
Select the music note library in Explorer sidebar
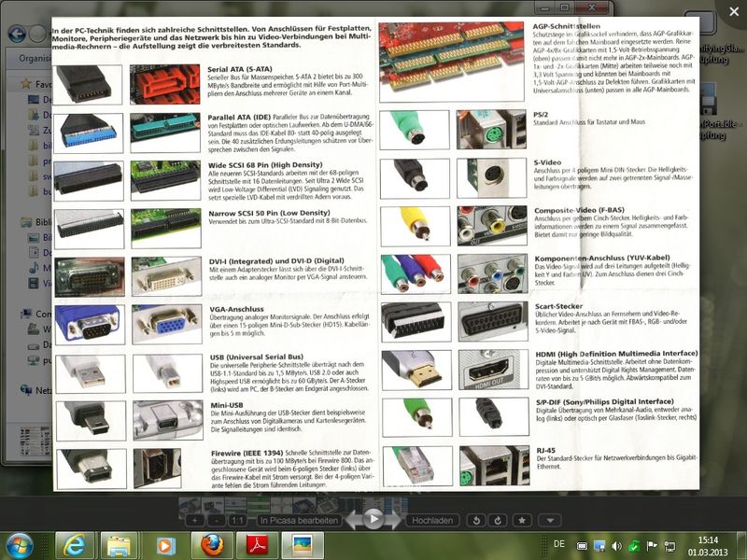click(x=34, y=268)
